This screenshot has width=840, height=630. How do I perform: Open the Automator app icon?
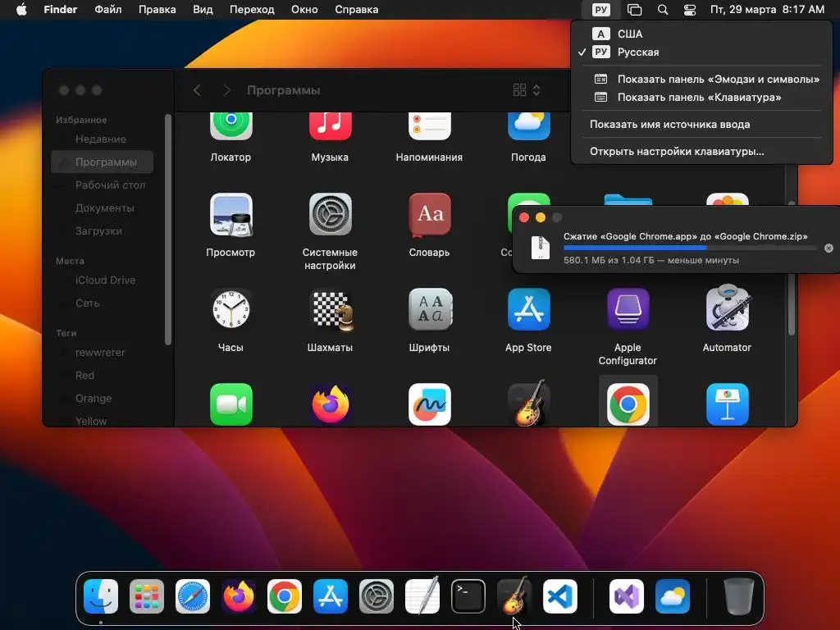pos(727,309)
